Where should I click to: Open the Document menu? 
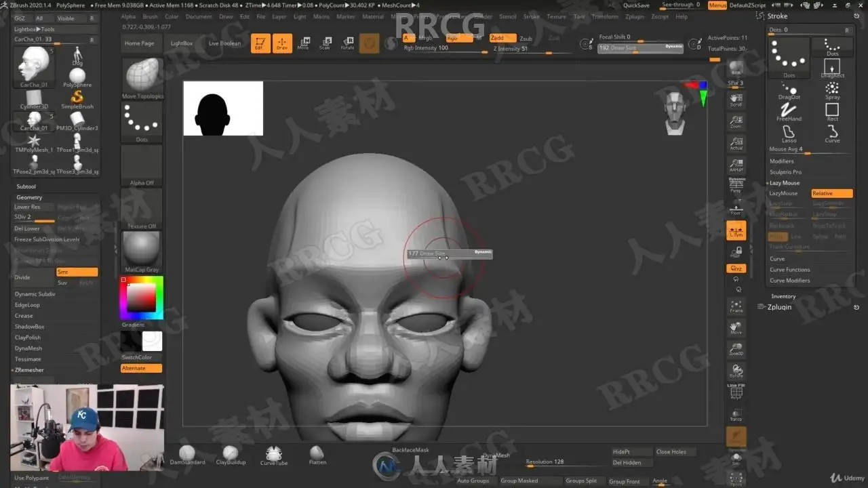coord(199,16)
